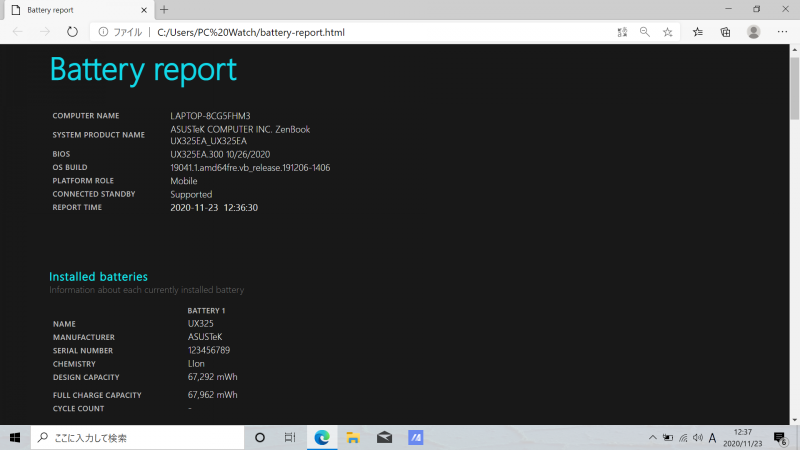Open Microsoft Edge from the taskbar
This screenshot has height=450, width=800.
(x=322, y=438)
